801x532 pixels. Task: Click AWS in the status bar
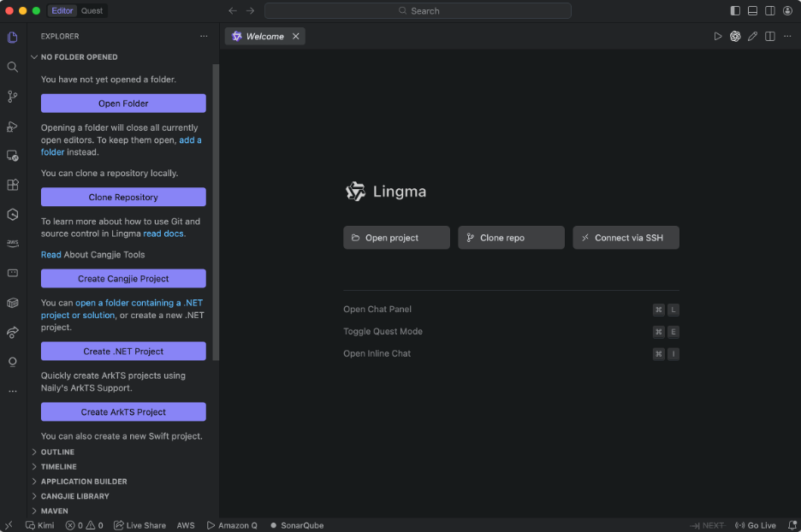186,525
